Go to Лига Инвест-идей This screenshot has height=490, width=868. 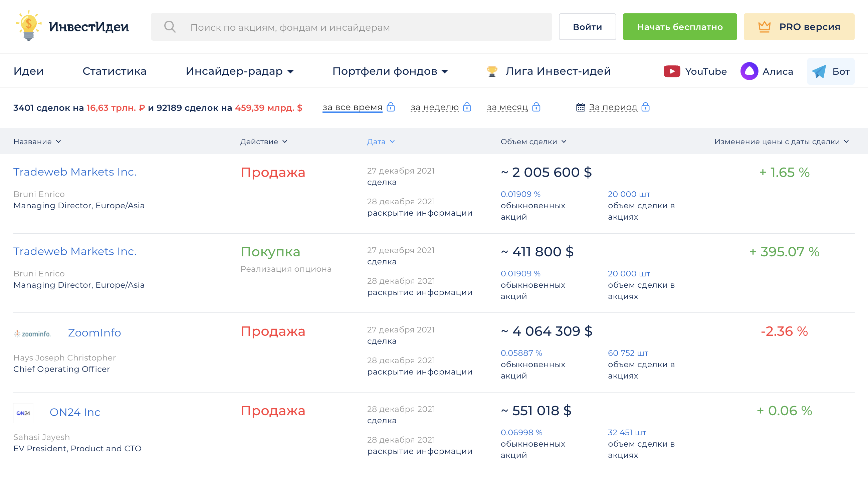click(558, 71)
